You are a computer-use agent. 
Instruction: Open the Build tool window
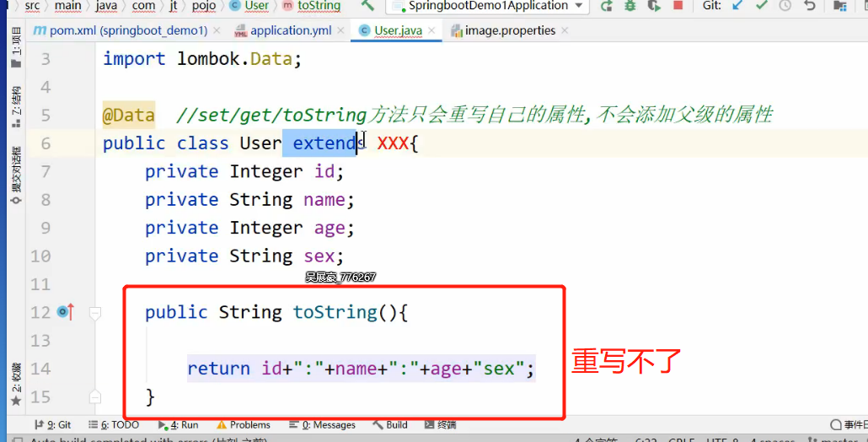[x=390, y=425]
